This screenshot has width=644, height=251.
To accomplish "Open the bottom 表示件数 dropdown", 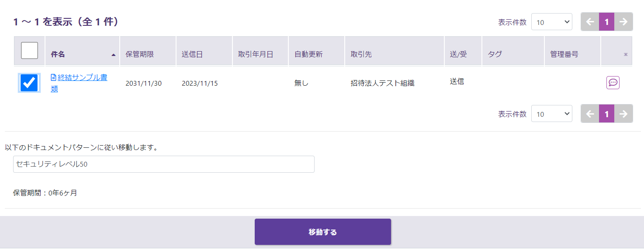I will coord(551,114).
